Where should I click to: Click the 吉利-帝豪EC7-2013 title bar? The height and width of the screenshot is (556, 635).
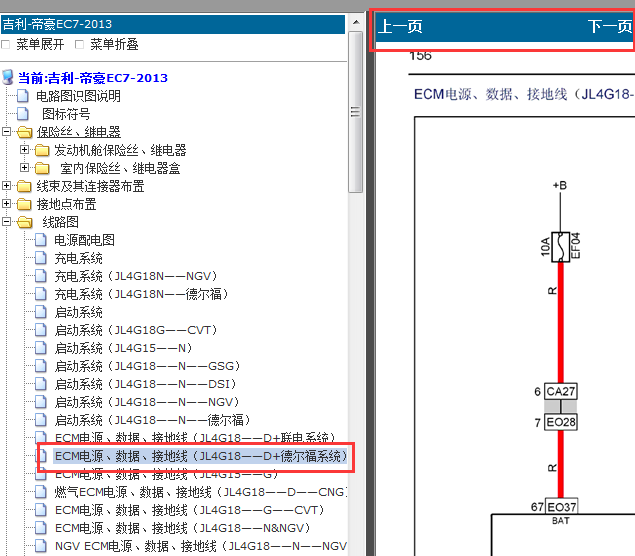coord(173,24)
